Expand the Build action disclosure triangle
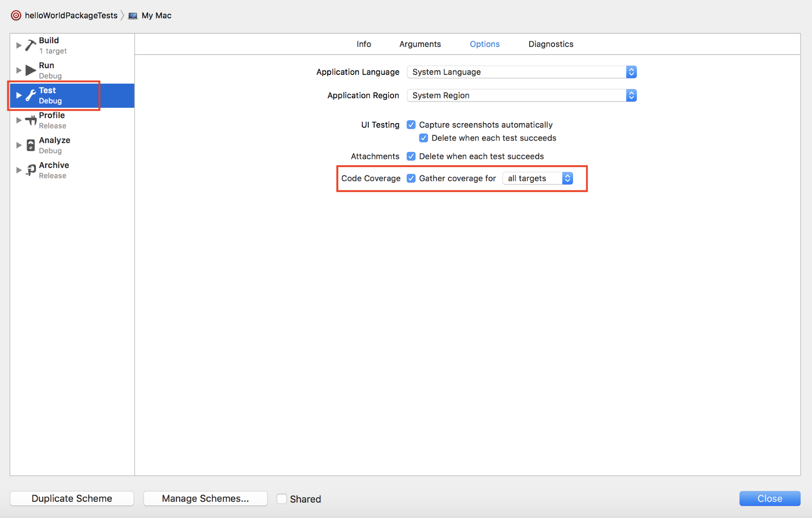The width and height of the screenshot is (812, 518). tap(19, 45)
